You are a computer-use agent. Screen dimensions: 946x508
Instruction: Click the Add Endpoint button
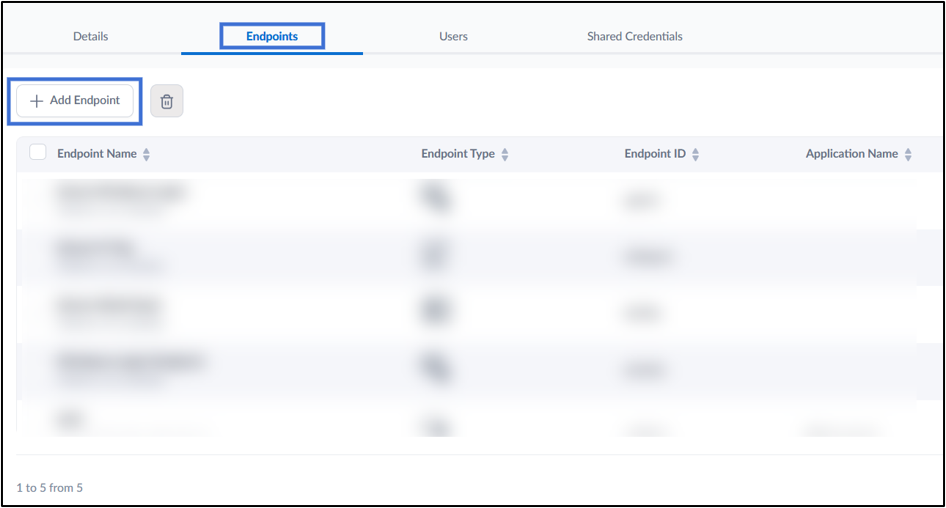(x=75, y=101)
